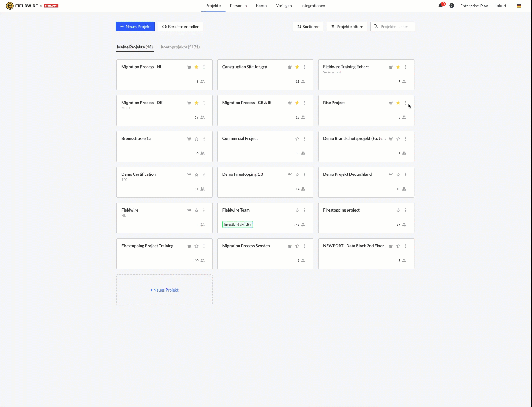Image resolution: width=532 pixels, height=407 pixels.
Task: Click the German flag language icon
Action: coord(519,6)
